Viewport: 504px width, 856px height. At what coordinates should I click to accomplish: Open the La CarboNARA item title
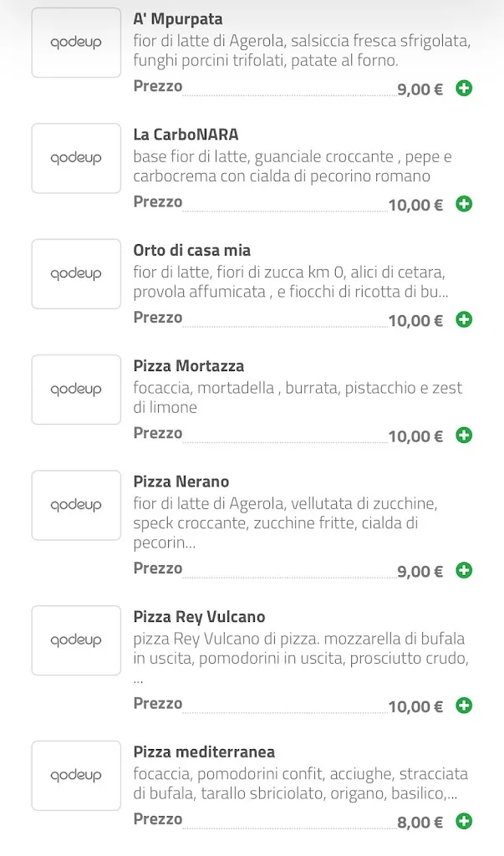click(x=186, y=135)
